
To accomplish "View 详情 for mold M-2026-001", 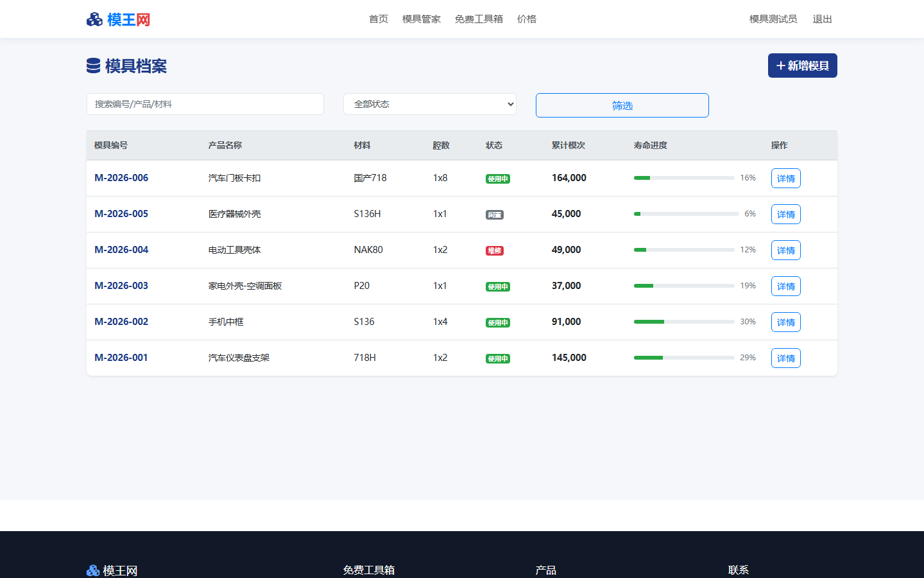I will tap(786, 358).
